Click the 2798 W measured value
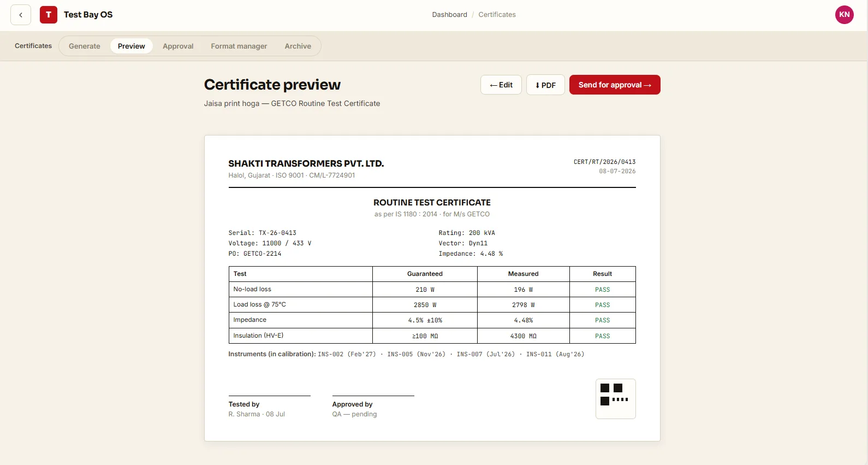This screenshot has height=465, width=868. (x=523, y=305)
